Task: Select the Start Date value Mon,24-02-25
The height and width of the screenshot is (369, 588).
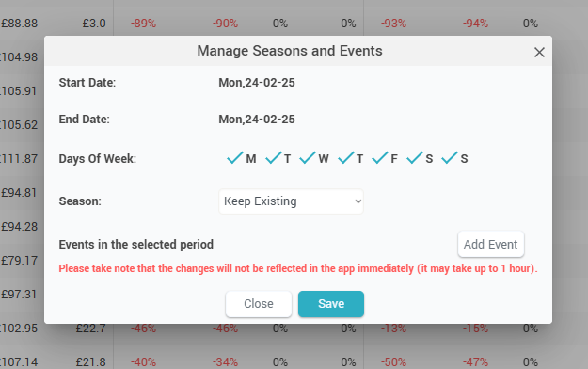Action: click(x=257, y=83)
